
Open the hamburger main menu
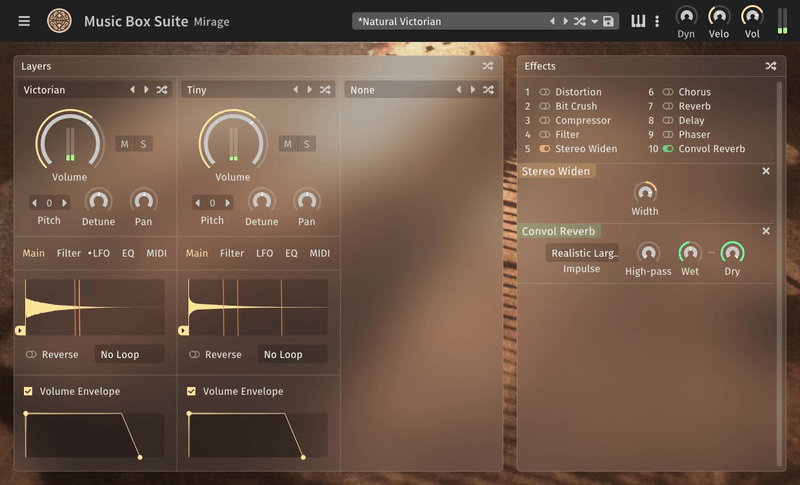click(x=24, y=21)
